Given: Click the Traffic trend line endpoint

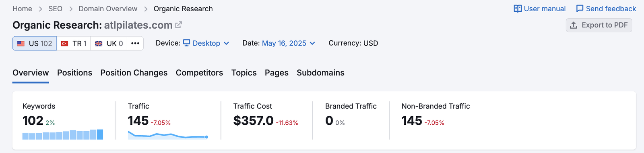Looking at the screenshot, I should click(x=206, y=137).
